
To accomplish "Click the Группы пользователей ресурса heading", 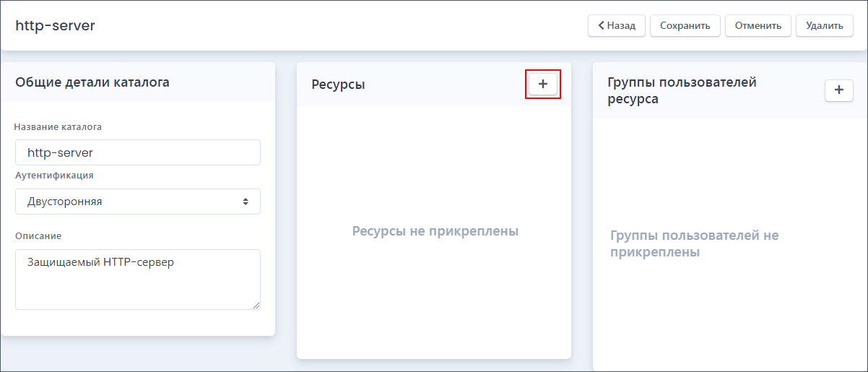I will (682, 91).
